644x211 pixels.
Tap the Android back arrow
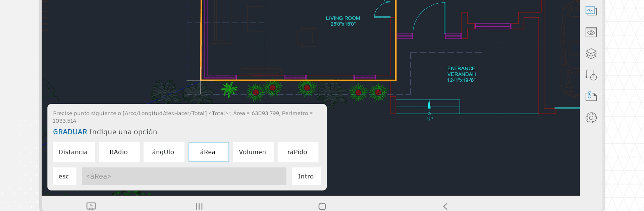(x=445, y=206)
